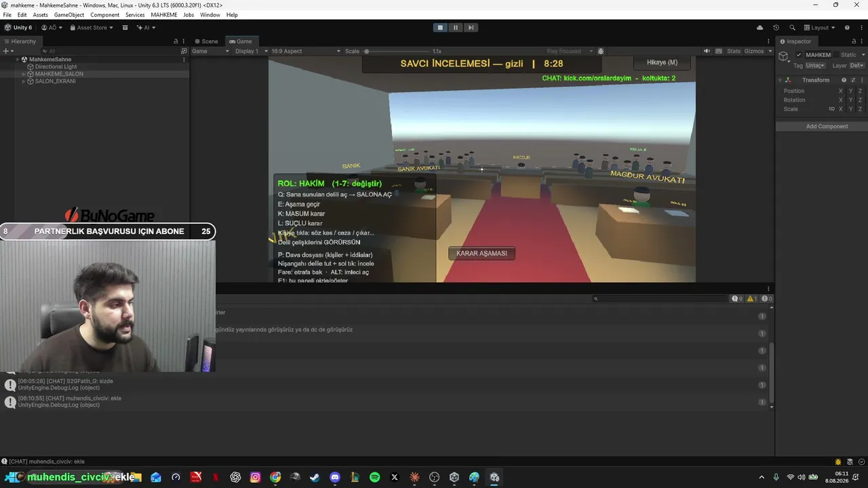Open the AI dropdown in the toolbar

coord(146,28)
